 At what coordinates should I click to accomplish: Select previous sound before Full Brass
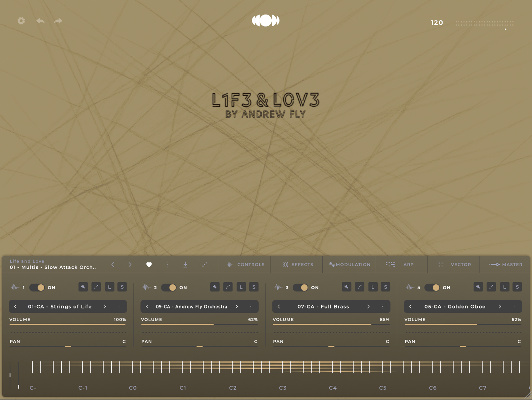point(279,306)
